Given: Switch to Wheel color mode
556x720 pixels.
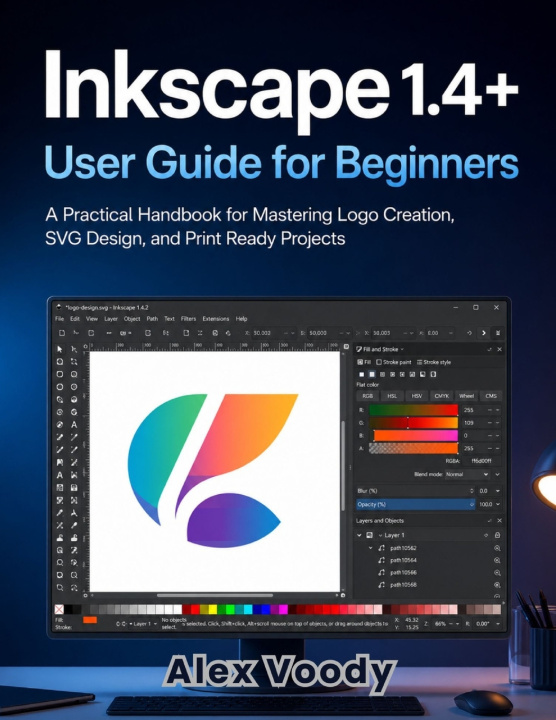Looking at the screenshot, I should 466,396.
